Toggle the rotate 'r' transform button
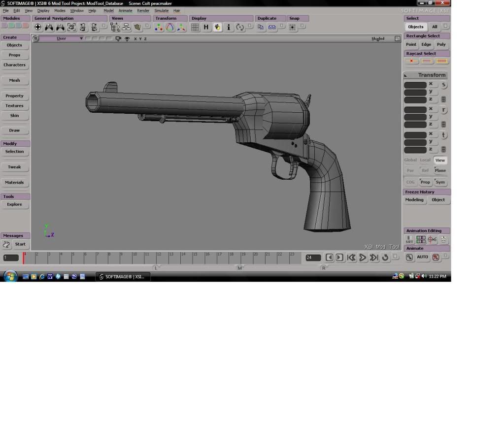The height and width of the screenshot is (422, 504). pos(443,110)
